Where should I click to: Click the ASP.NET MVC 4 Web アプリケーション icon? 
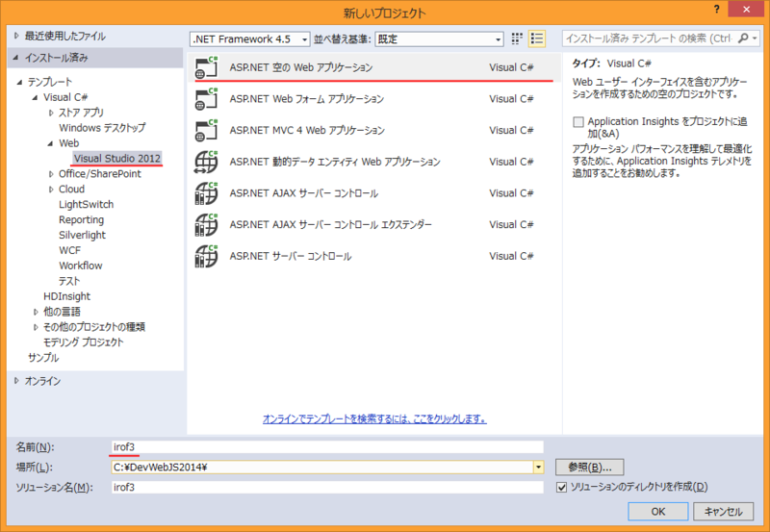206,131
